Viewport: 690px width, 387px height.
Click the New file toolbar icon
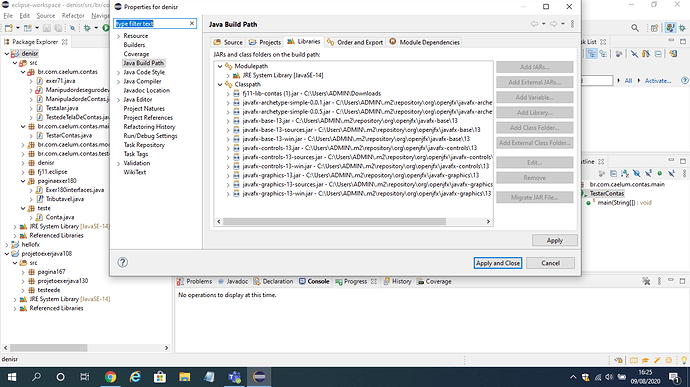[x=9, y=28]
